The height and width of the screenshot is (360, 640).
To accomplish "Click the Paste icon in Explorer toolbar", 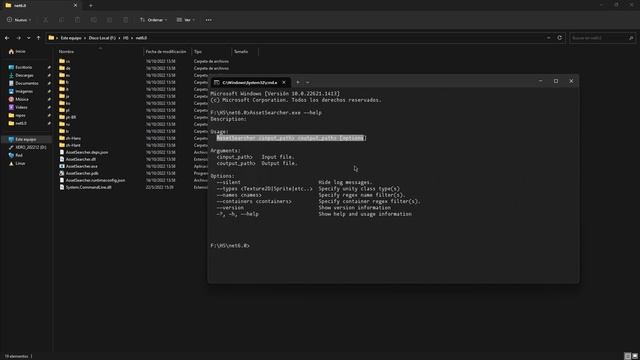I will point(78,20).
